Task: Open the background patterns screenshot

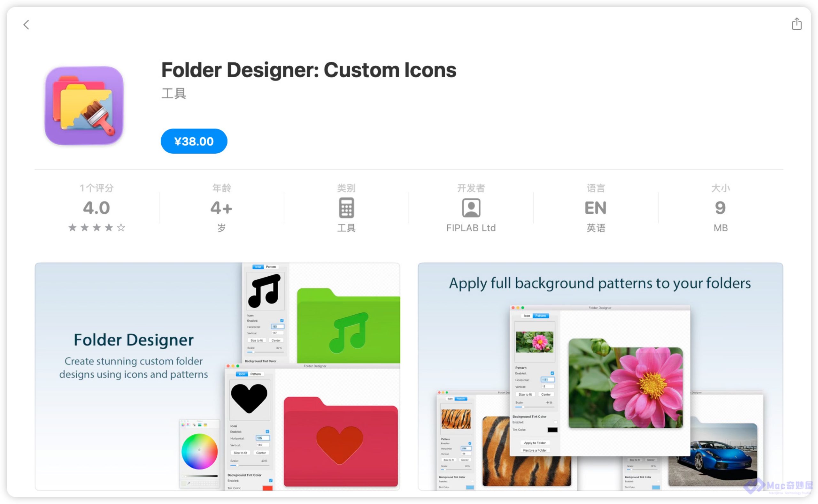Action: coord(600,376)
